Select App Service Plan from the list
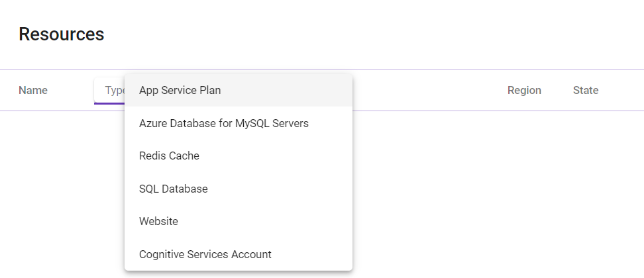Screen dimensions: 644x278 click(180, 90)
